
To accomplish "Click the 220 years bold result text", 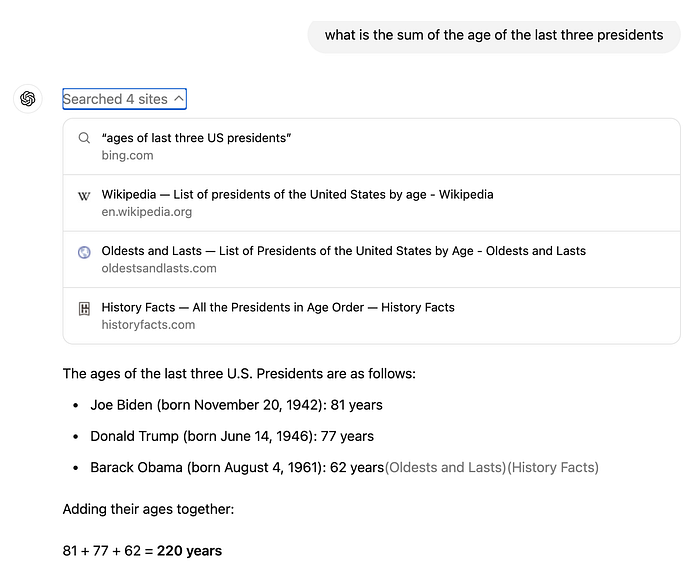I will tap(189, 551).
